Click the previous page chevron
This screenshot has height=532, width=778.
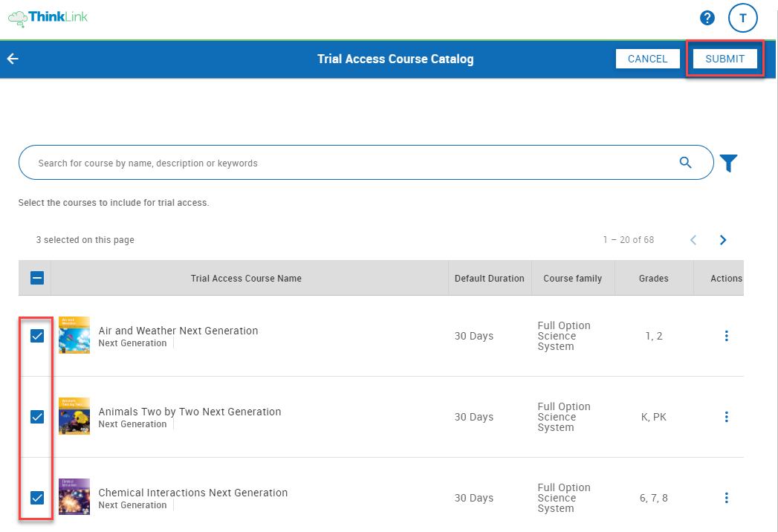pos(693,240)
